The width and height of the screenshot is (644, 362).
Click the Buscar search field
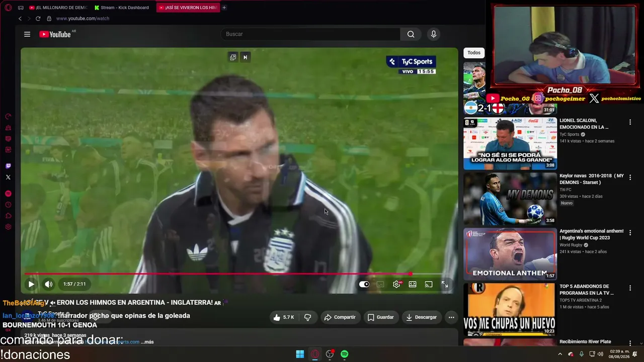click(x=310, y=34)
